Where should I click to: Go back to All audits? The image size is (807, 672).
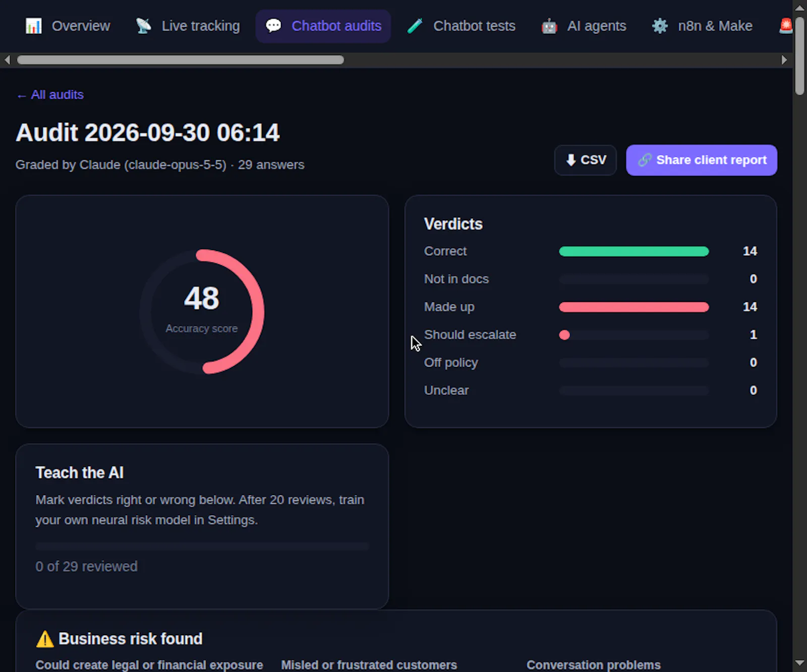[50, 95]
